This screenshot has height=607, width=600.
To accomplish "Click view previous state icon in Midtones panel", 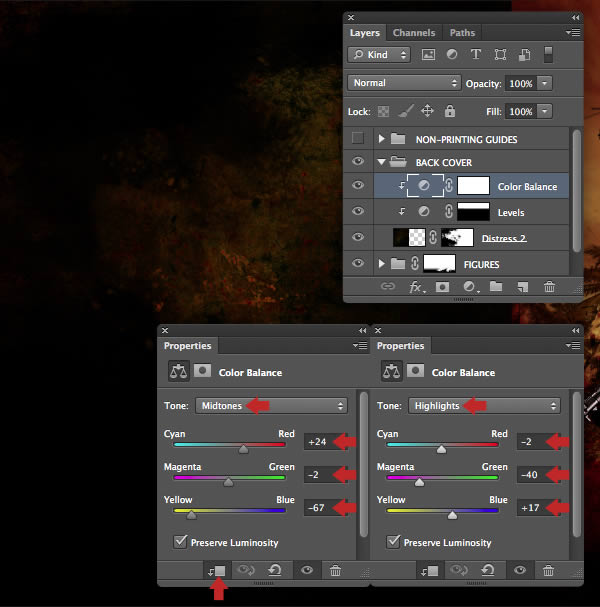I will (x=245, y=570).
